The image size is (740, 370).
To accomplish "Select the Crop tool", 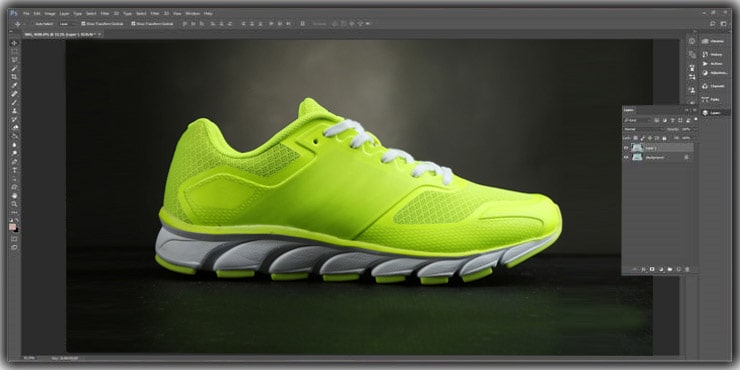I will click(x=14, y=77).
